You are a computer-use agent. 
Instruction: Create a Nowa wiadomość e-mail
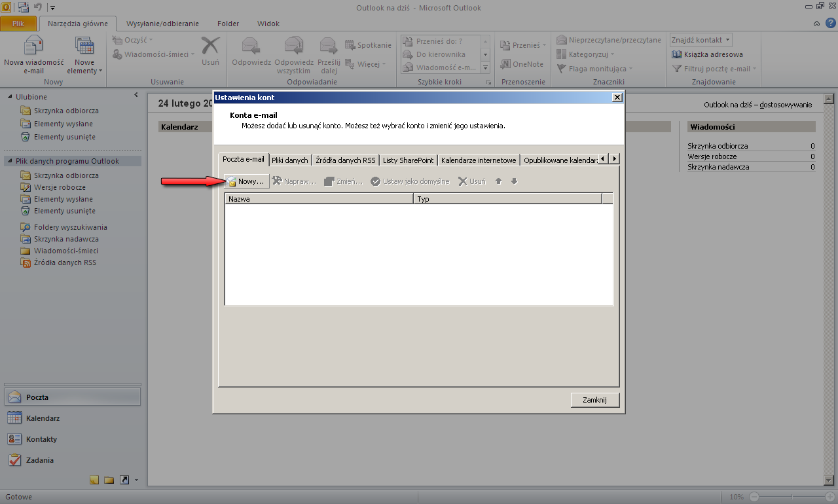(33, 55)
